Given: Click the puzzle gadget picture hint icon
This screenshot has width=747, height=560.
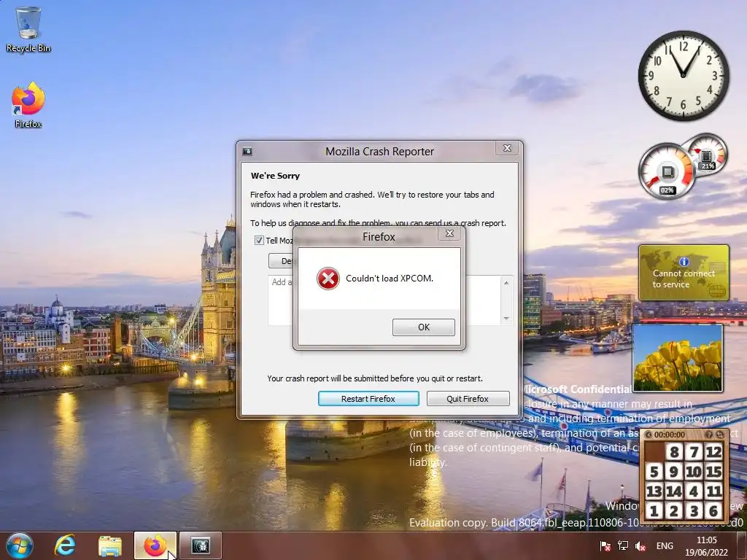Looking at the screenshot, I should [709, 435].
